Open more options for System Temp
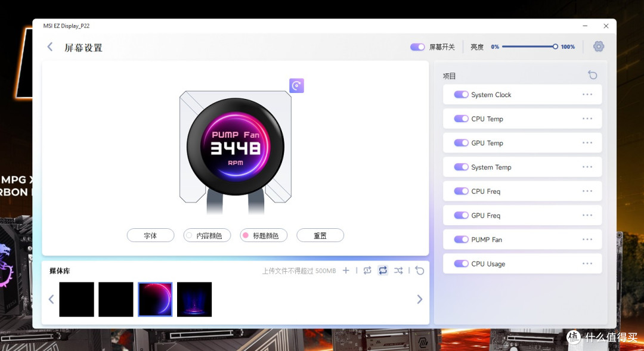Viewport: 644px width, 351px height. [x=587, y=167]
